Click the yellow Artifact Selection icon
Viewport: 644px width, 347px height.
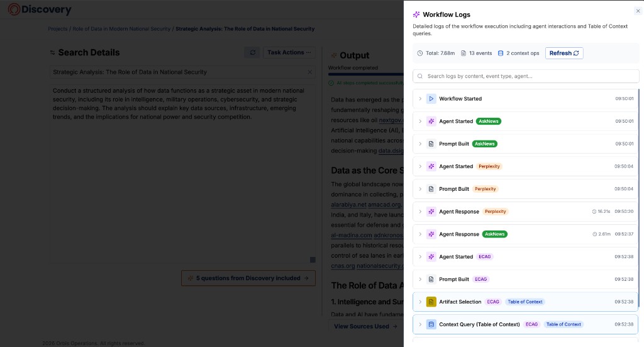[x=431, y=302]
